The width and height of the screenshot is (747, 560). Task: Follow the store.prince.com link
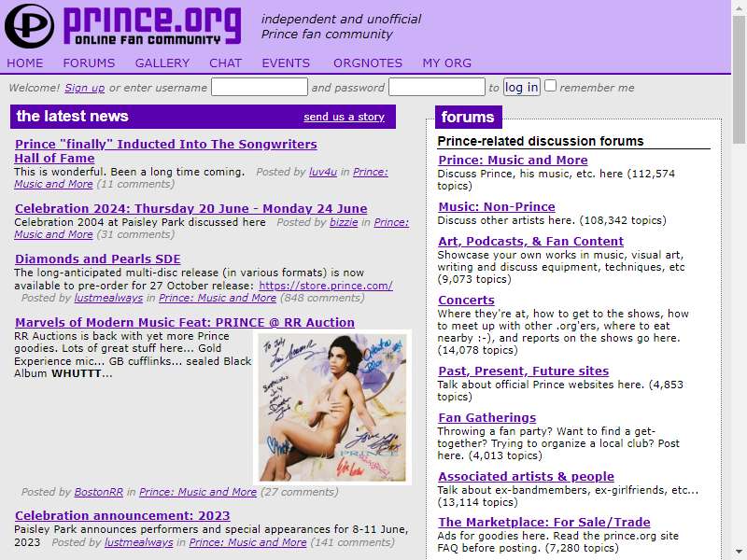(x=326, y=286)
